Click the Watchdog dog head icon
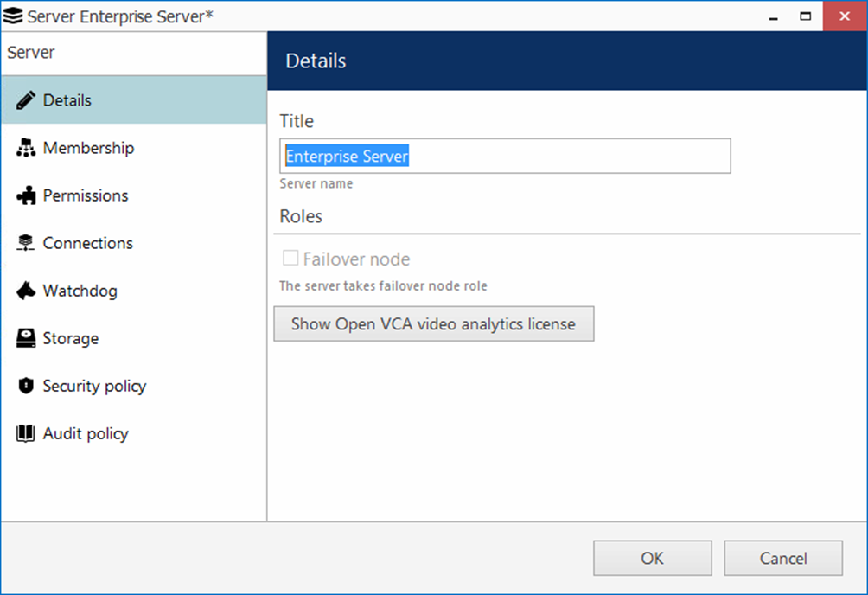The width and height of the screenshot is (868, 595). (x=26, y=291)
